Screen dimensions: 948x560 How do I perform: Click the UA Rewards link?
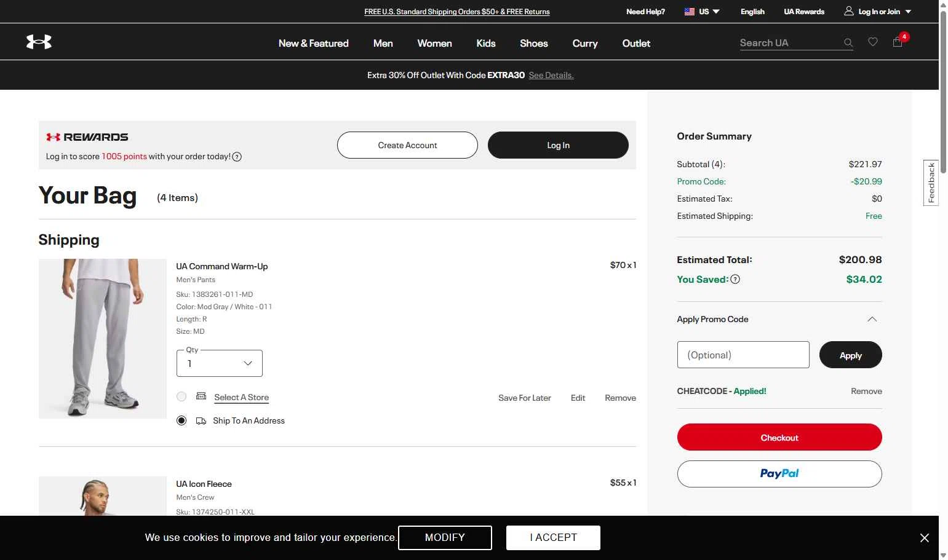804,12
